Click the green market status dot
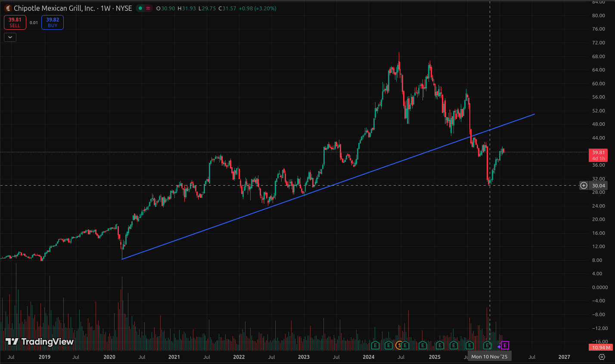 [140, 8]
